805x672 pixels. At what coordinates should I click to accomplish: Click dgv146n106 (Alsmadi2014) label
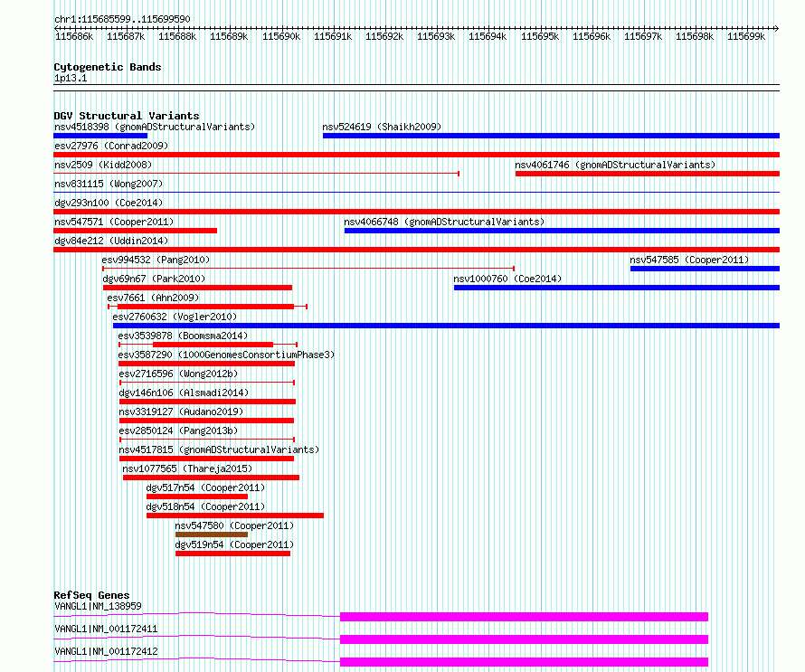pyautogui.click(x=184, y=393)
